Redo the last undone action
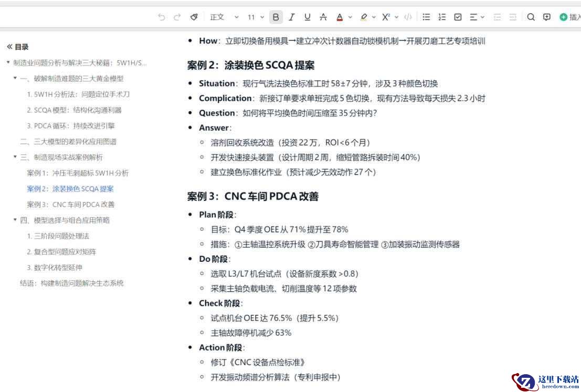Viewport: 581px width, 392px height. click(177, 17)
